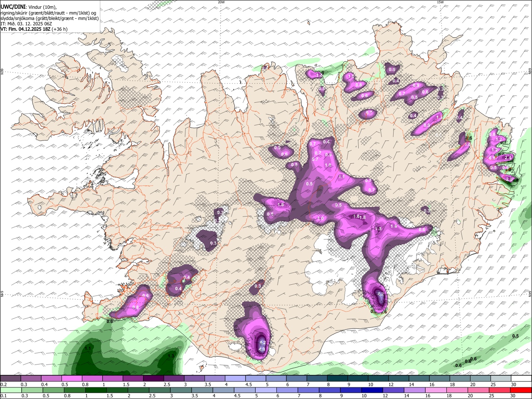Click the 0.8 value in the southwest purple patch
Screen dimensions: 532x399
click(x=135, y=307)
